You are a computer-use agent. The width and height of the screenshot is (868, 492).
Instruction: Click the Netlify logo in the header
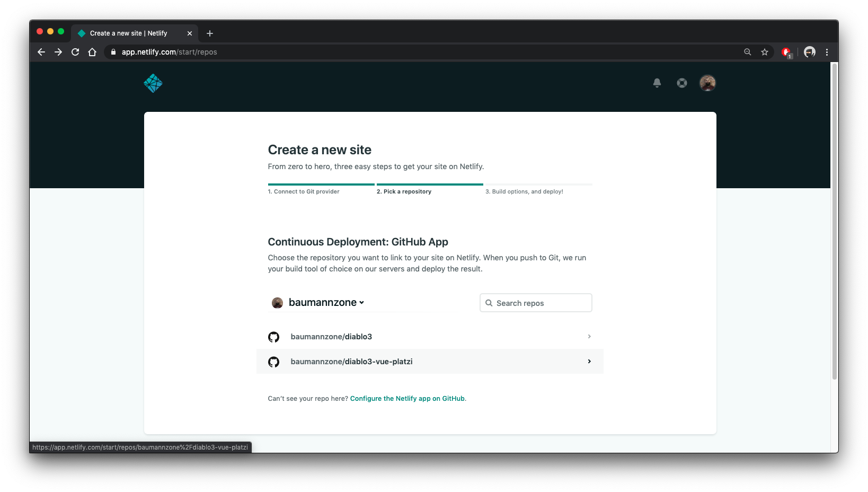click(153, 83)
